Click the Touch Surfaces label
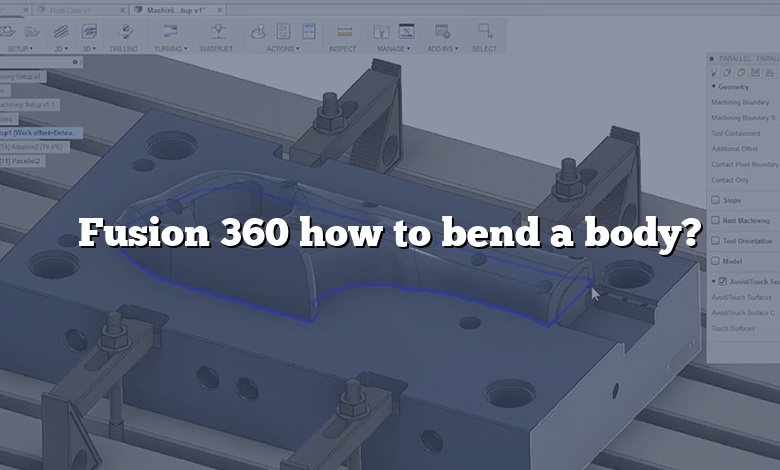Image resolution: width=780 pixels, height=470 pixels. coord(733,328)
